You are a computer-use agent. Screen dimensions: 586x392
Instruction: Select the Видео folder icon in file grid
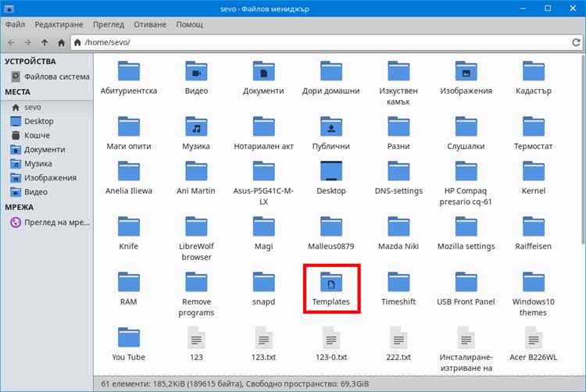coord(196,71)
